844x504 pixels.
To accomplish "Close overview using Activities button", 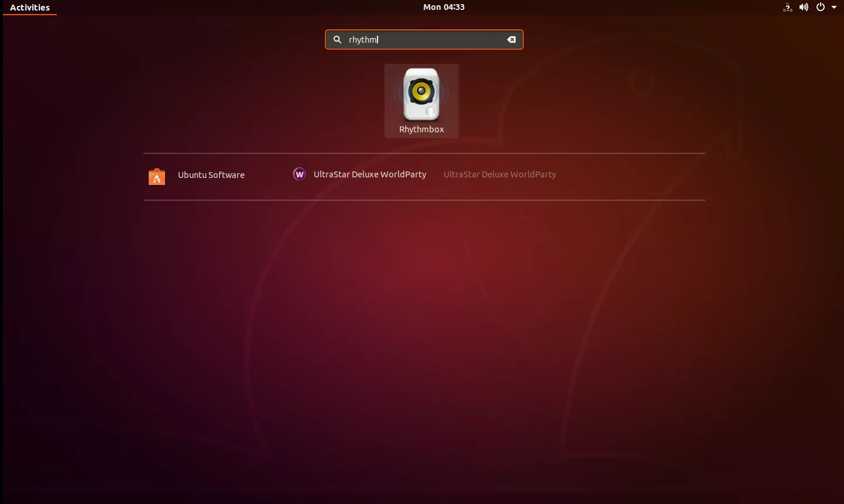I will click(30, 8).
